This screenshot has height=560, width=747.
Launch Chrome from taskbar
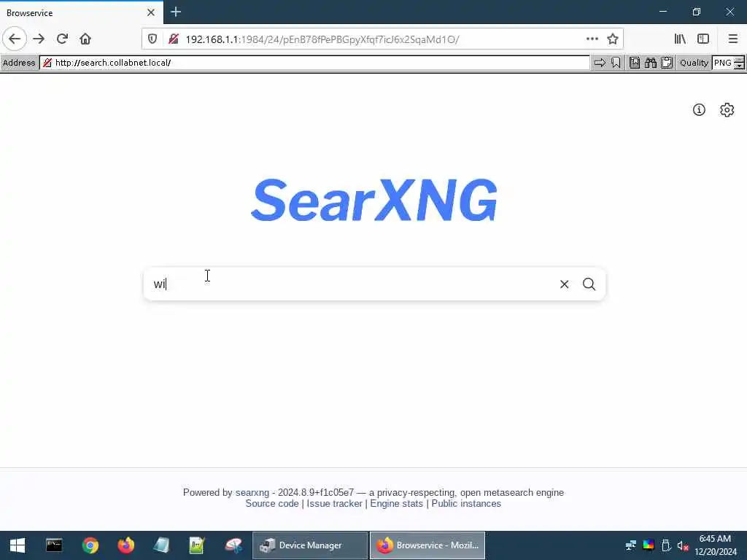pyautogui.click(x=90, y=545)
